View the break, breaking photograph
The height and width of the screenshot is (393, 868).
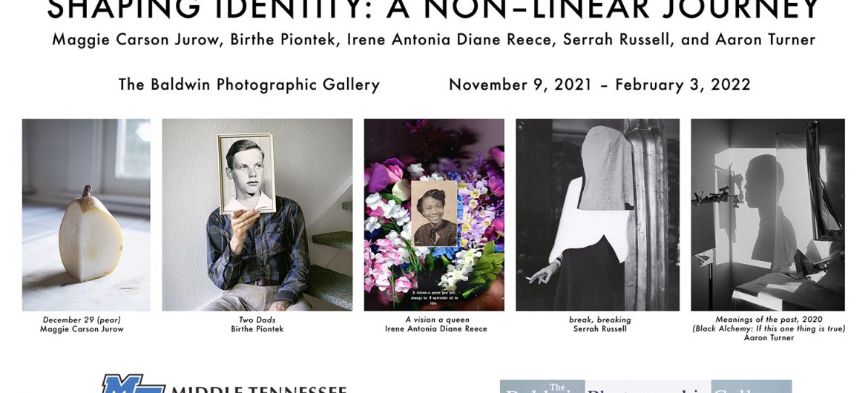[x=597, y=215]
